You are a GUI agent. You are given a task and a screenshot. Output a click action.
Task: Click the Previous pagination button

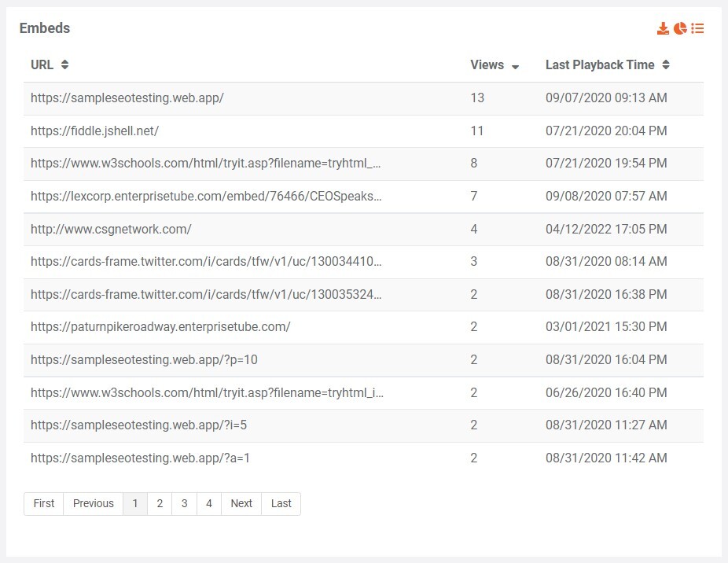(x=94, y=503)
